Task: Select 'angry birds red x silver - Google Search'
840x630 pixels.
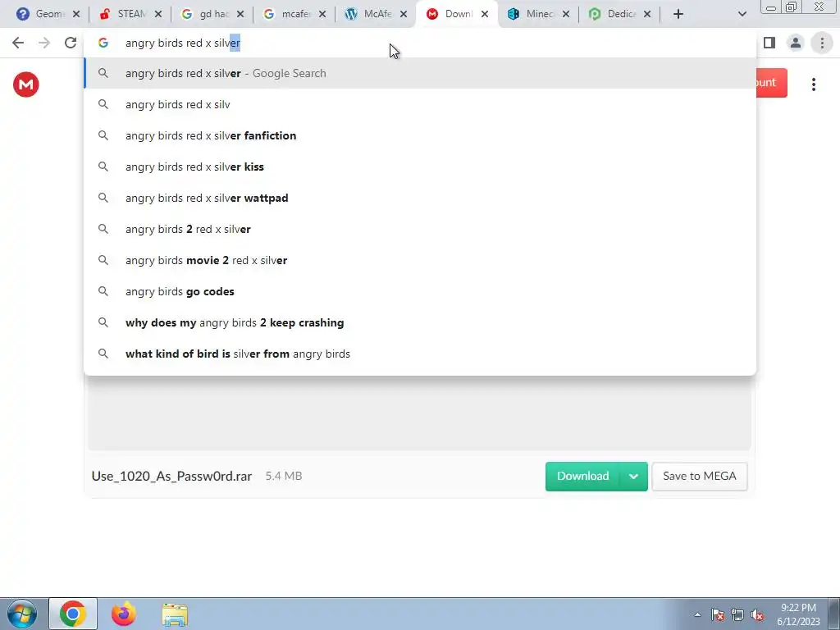Action: coord(421,73)
